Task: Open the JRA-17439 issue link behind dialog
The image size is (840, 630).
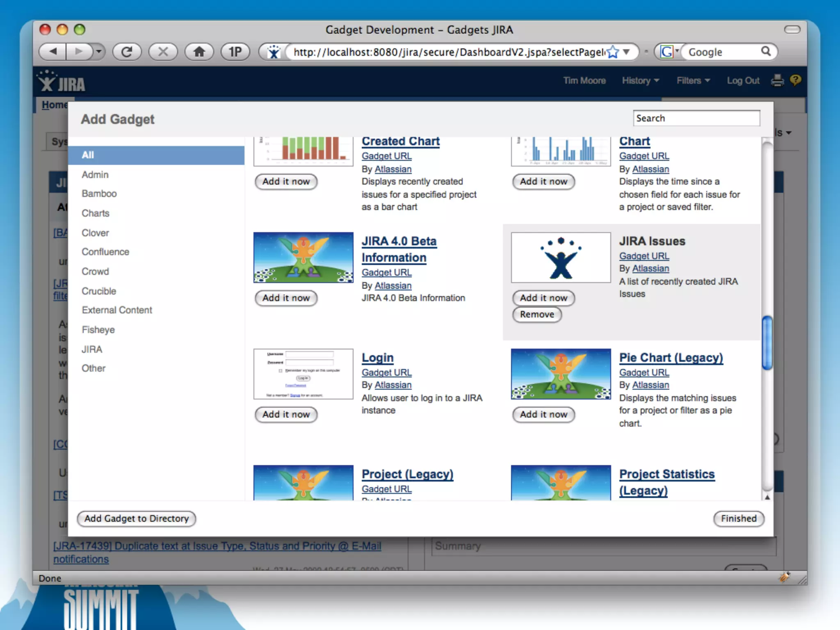Action: (217, 552)
